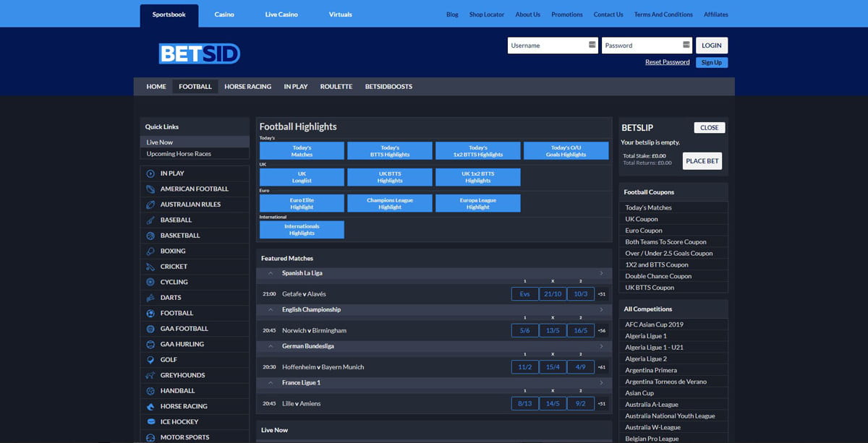This screenshot has height=443, width=868.
Task: Click the Cycling sport icon
Action: (150, 282)
